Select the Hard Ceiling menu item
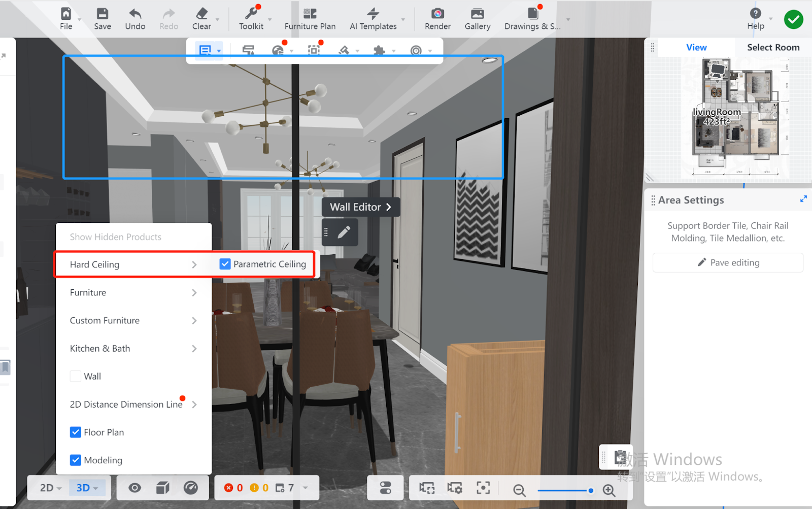This screenshot has width=812, height=509. (x=133, y=264)
